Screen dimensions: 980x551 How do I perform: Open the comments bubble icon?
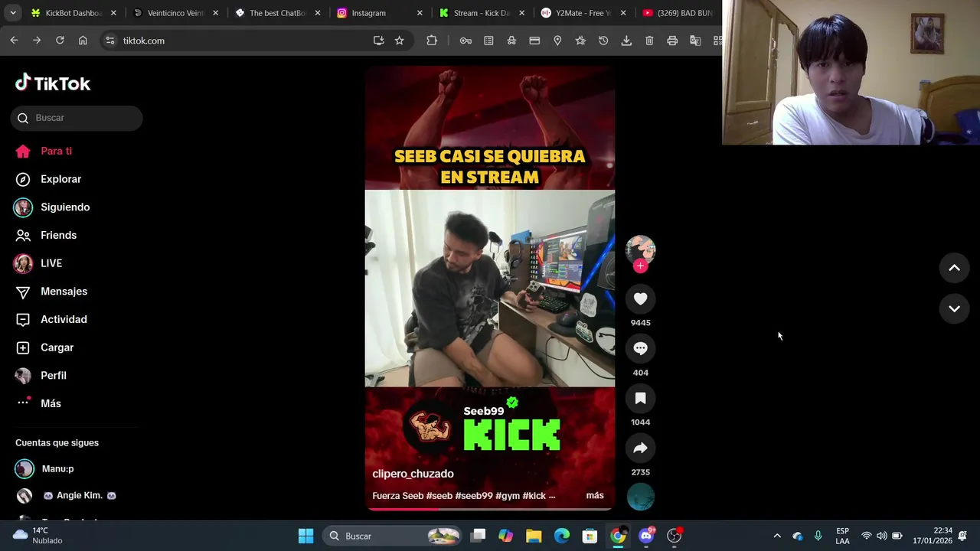tap(641, 349)
